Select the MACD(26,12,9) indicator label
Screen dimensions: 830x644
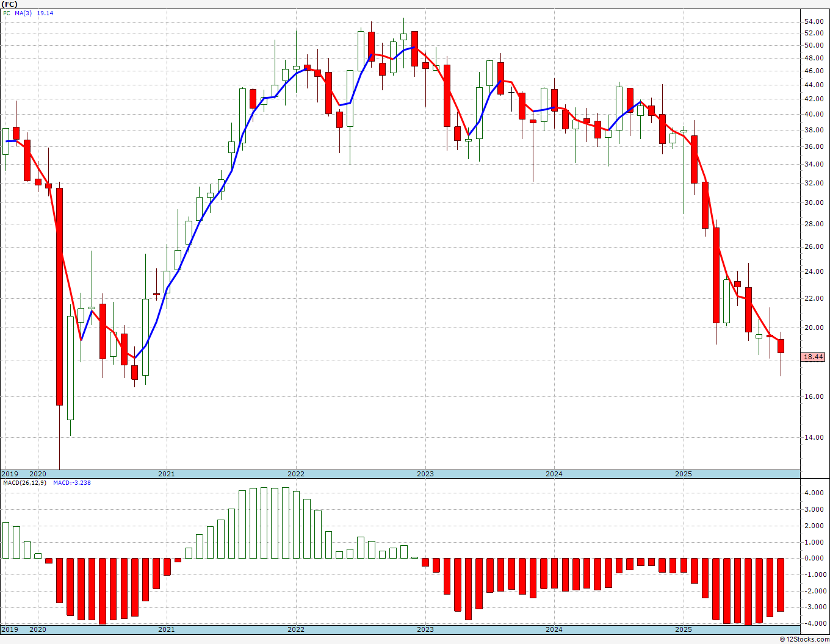click(x=25, y=482)
